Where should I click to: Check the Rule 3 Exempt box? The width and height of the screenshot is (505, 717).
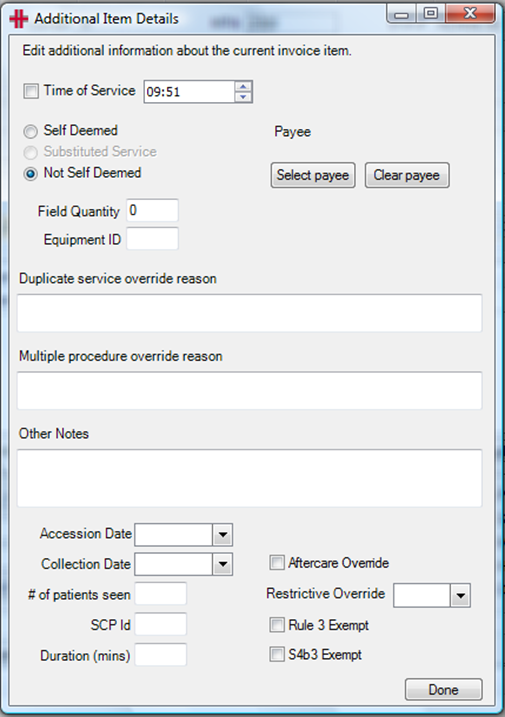click(277, 625)
